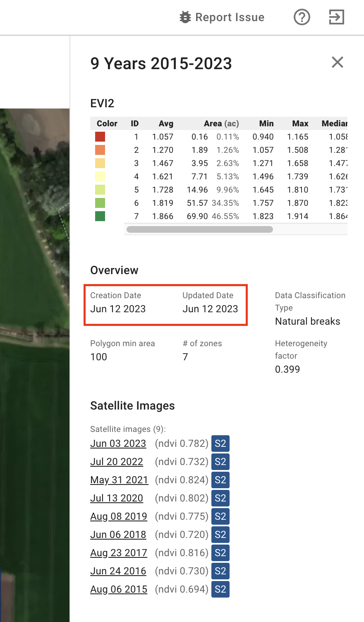Viewport: 364px width, 622px height.
Task: Select the dark green swatch for zone 7
Action: coord(100,216)
